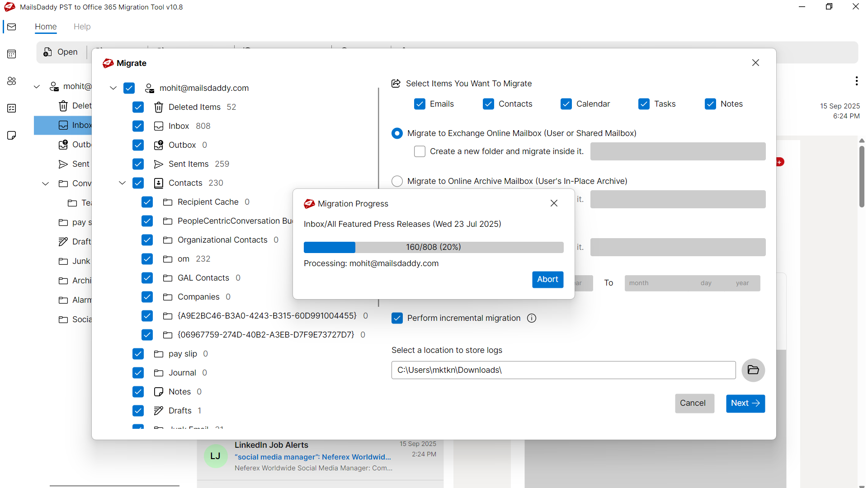Toggle Perform incremental migration checkbox
This screenshot has height=488, width=868.
[x=397, y=318]
